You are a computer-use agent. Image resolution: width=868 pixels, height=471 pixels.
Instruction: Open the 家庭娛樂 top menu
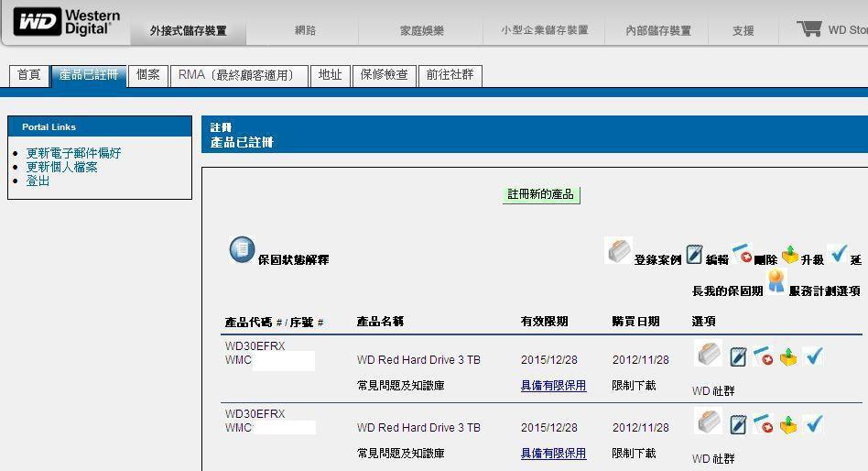pos(422,30)
